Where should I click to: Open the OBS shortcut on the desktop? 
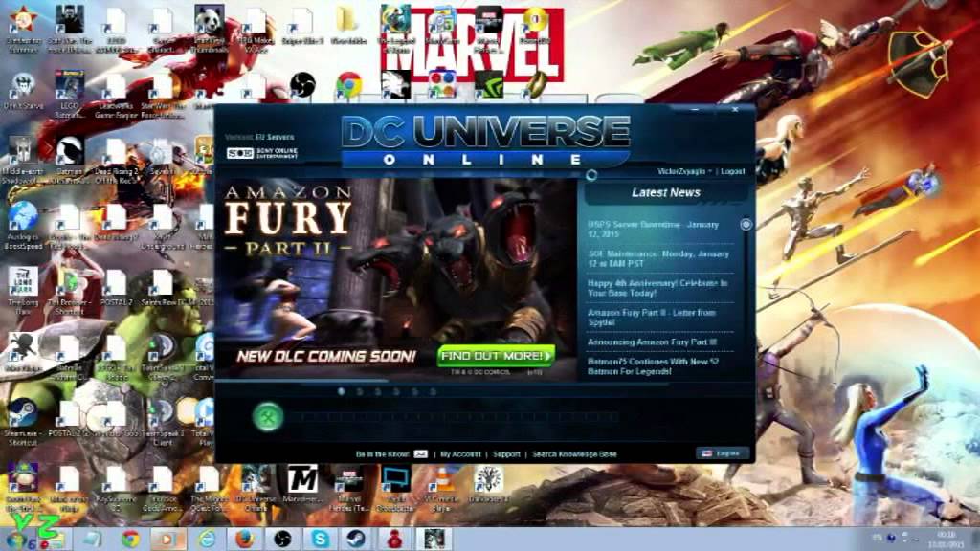(301, 85)
